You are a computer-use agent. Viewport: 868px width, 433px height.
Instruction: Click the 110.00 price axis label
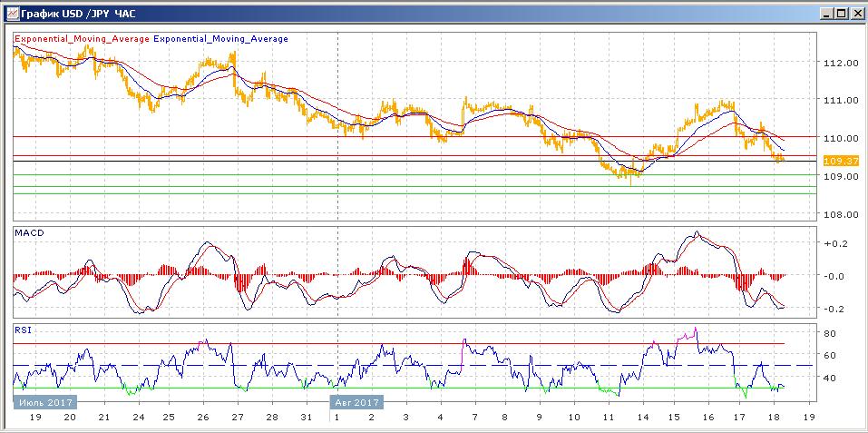[838, 138]
